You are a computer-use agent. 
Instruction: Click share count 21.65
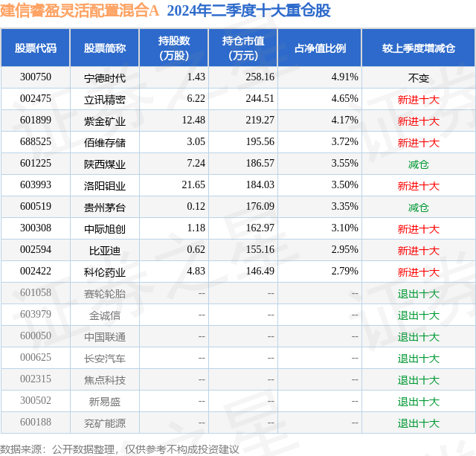(193, 185)
